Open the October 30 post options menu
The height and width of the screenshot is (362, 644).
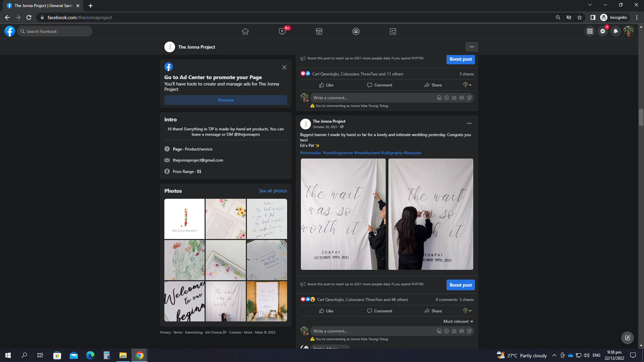469,123
